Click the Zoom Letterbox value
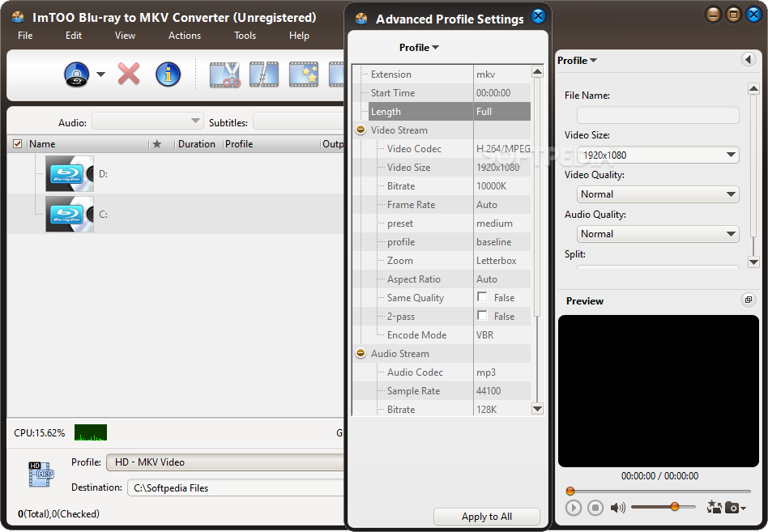This screenshot has width=768, height=532. [502, 261]
